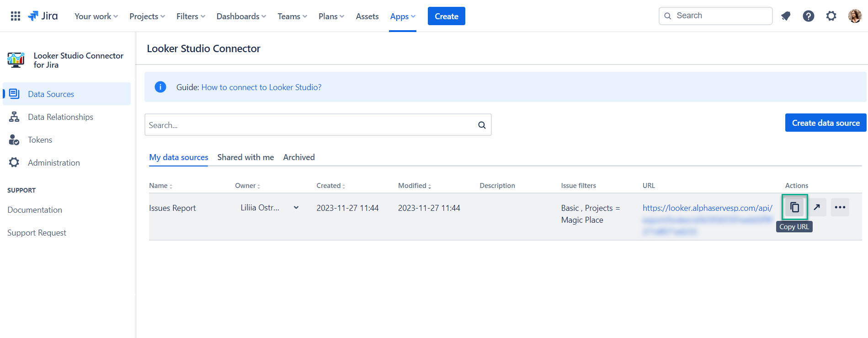The image size is (868, 338).
Task: Click the data sources Search field
Action: tap(311, 125)
